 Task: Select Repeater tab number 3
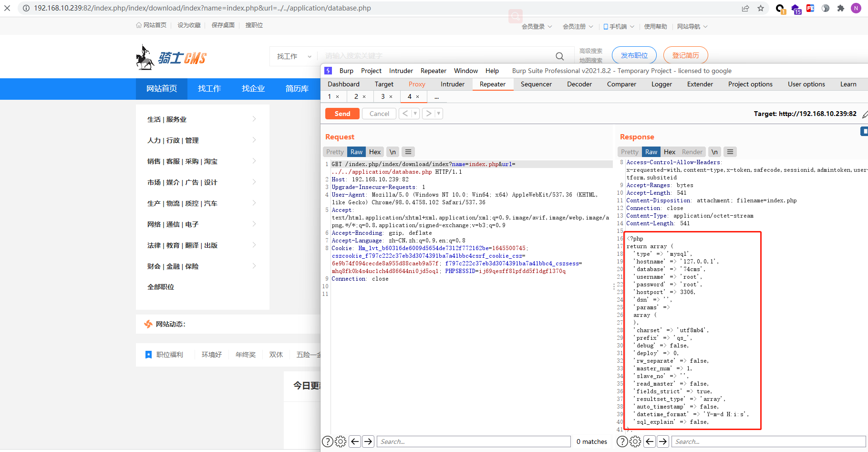[383, 96]
